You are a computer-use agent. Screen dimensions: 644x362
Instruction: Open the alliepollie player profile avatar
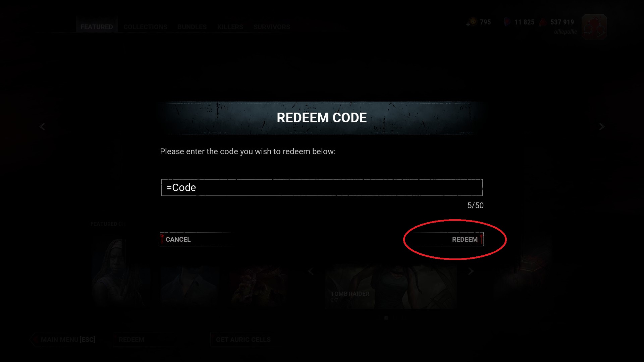point(594,27)
